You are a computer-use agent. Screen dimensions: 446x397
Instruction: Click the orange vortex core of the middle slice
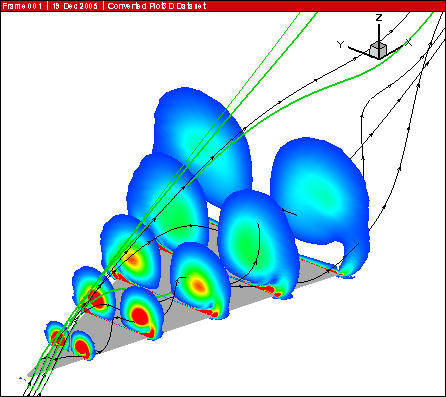199,285
